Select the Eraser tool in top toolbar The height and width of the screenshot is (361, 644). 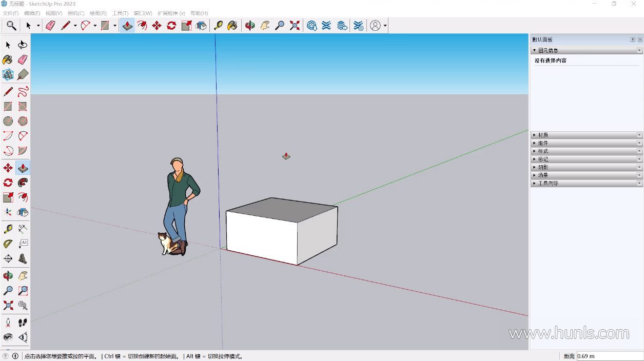tap(50, 26)
